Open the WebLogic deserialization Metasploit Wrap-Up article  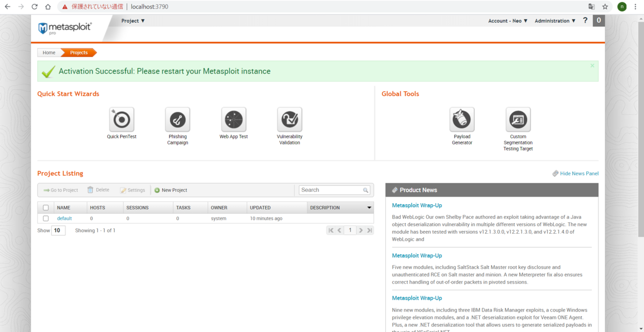pos(417,205)
